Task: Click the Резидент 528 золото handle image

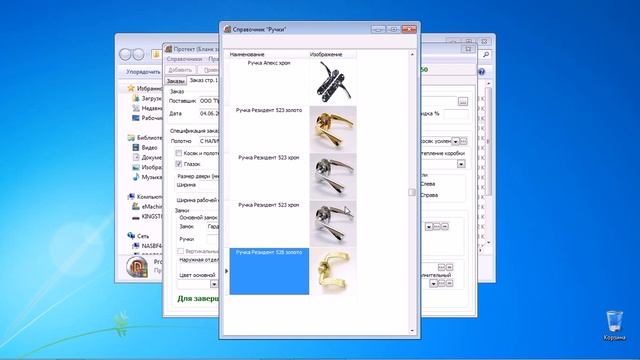Action: pyautogui.click(x=333, y=271)
